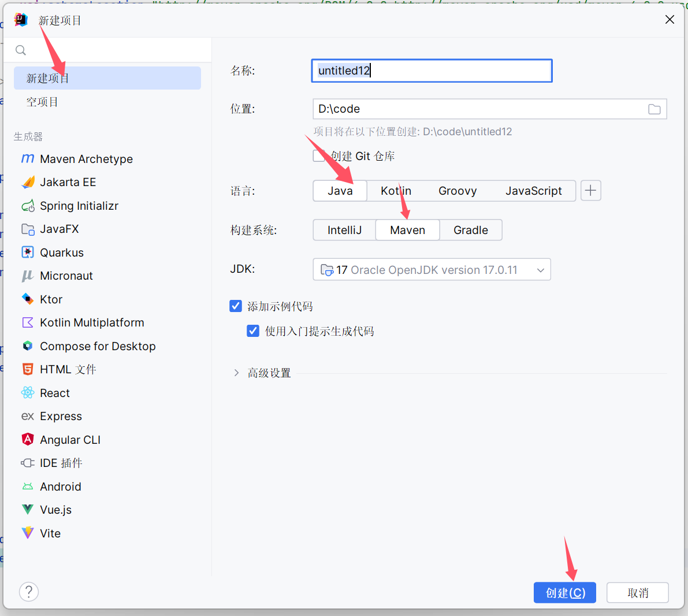Click the search field above the project list

(x=107, y=50)
